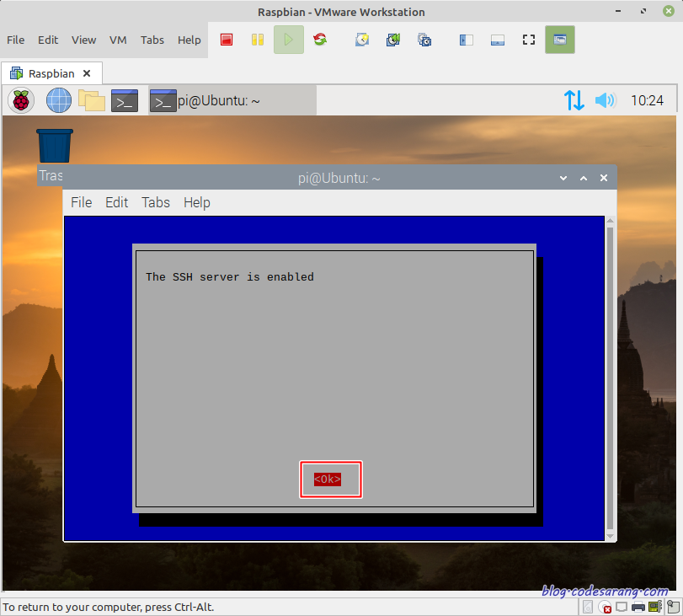Open the terminal Edit menu
The width and height of the screenshot is (683, 616).
[117, 203]
